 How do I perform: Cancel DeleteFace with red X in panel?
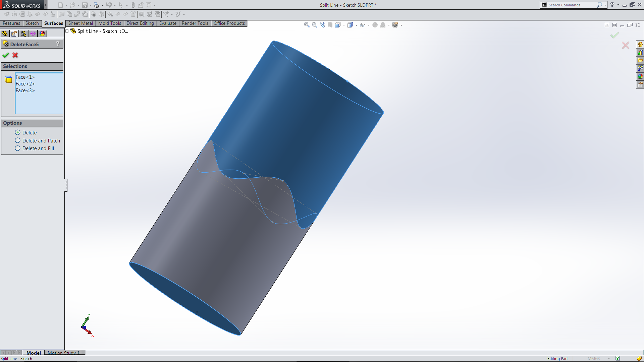point(15,55)
